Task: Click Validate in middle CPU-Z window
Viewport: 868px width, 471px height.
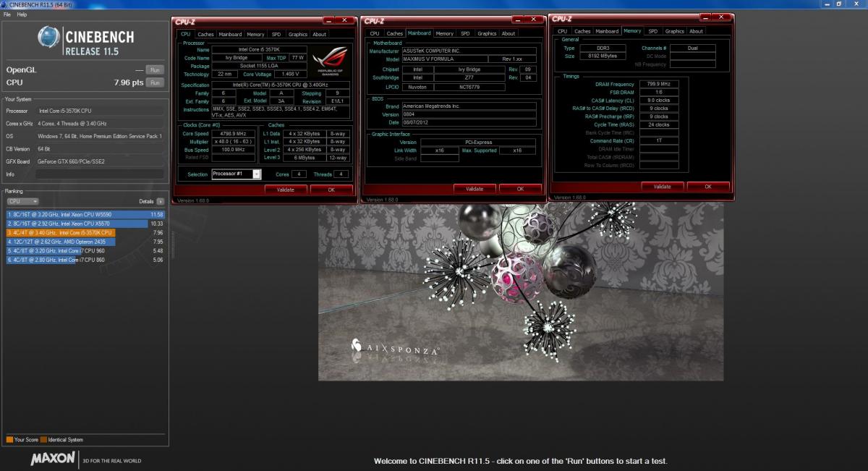Action: pos(475,188)
